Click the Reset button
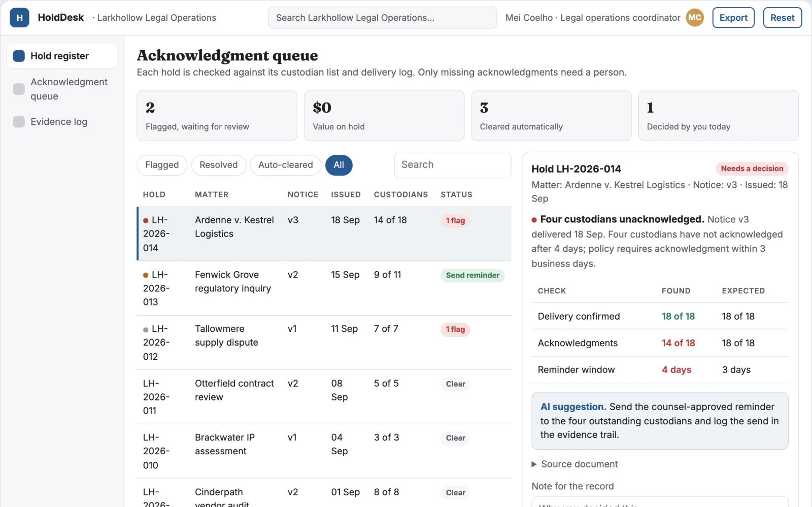The image size is (812, 507). (x=782, y=18)
